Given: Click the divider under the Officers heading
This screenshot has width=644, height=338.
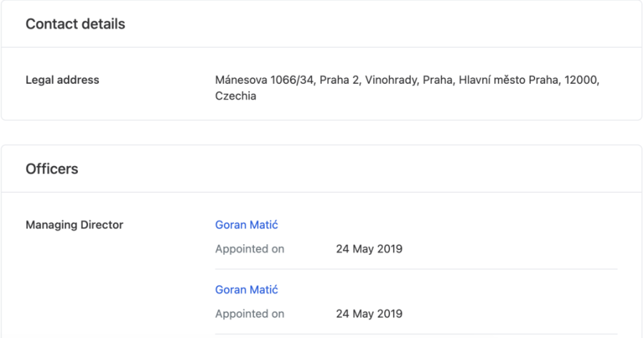Looking at the screenshot, I should pyautogui.click(x=321, y=192).
